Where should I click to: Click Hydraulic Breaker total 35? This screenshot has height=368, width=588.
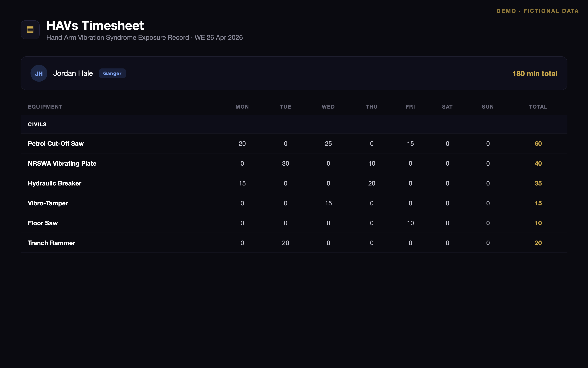(x=538, y=183)
